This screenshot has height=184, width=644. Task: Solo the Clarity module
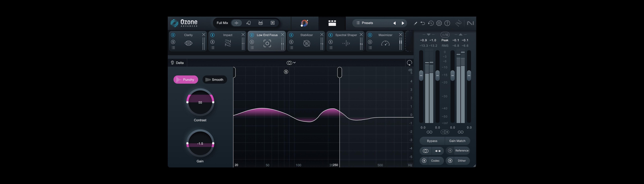(173, 42)
